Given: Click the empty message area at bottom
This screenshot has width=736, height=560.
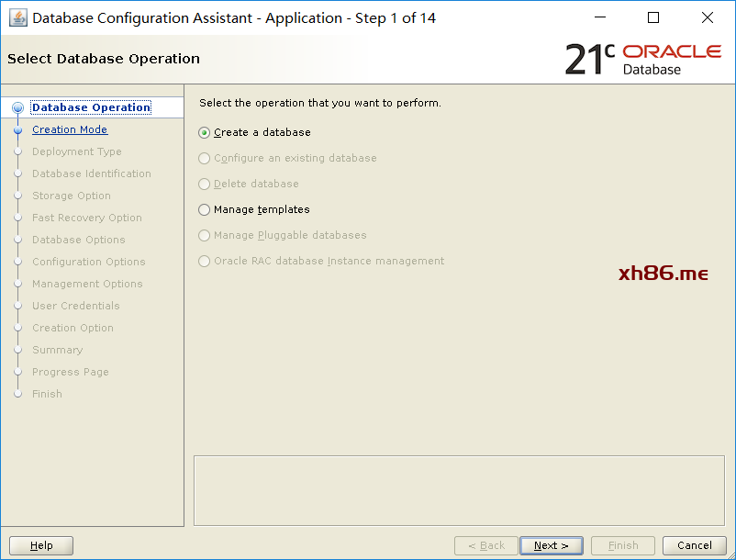Looking at the screenshot, I should (459, 489).
